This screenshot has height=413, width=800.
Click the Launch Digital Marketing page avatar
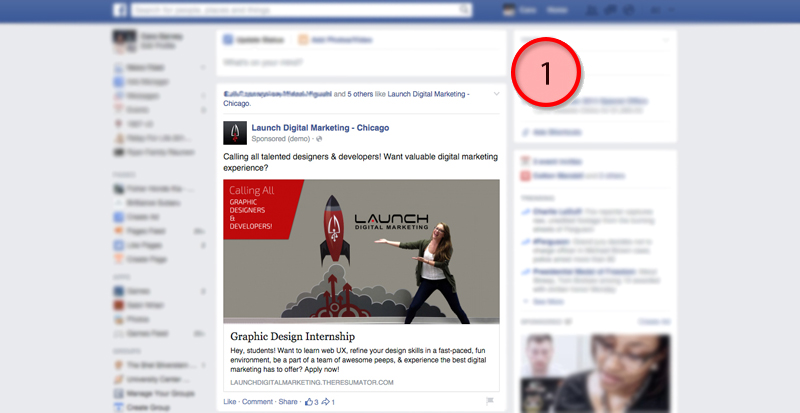(235, 133)
